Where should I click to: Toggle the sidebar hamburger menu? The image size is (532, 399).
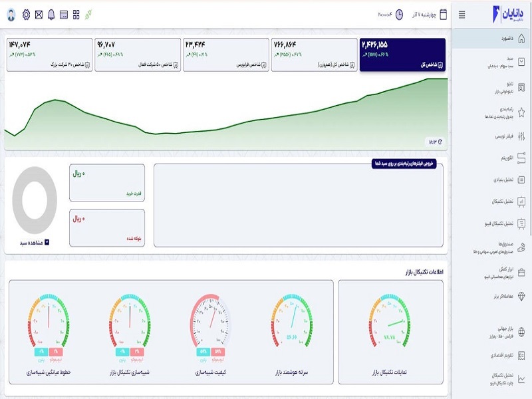[x=462, y=15]
